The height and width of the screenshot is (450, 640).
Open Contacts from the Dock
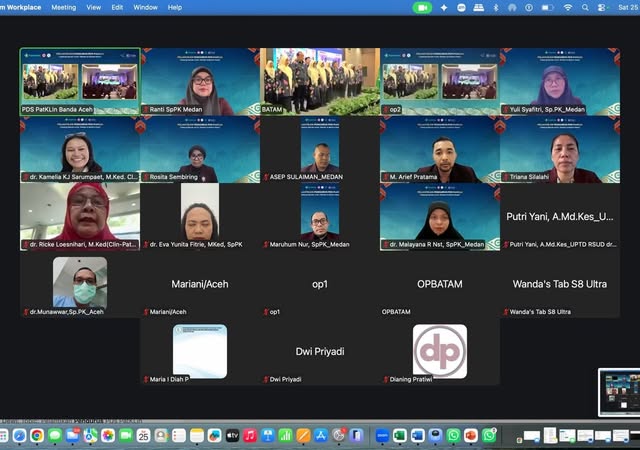(x=161, y=436)
